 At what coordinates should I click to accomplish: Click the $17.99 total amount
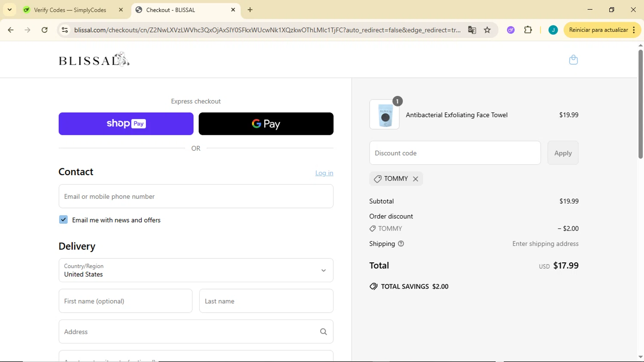click(x=566, y=265)
